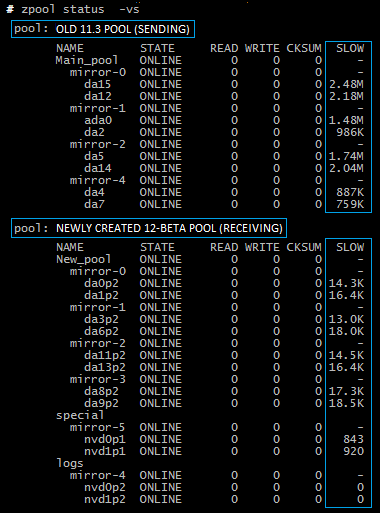
Task: Select device da0p2
Action: tap(101, 283)
